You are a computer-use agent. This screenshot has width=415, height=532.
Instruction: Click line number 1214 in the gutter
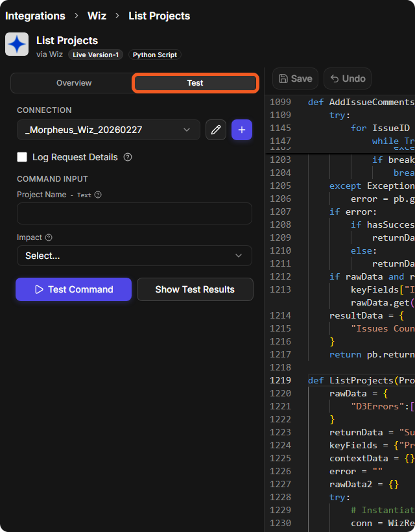point(280,315)
